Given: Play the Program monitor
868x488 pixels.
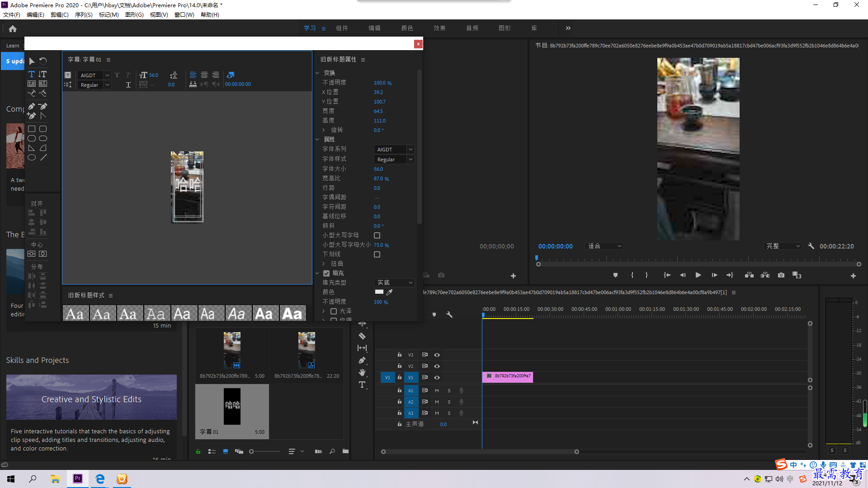Looking at the screenshot, I should (698, 275).
